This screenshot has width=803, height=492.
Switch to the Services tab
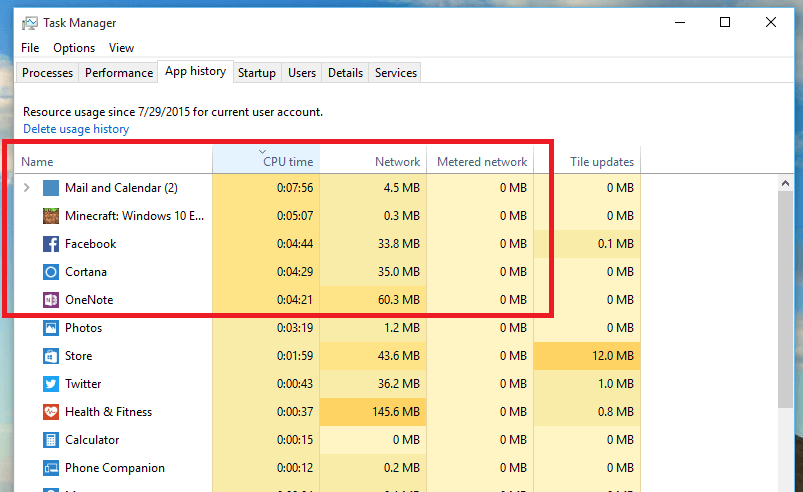396,73
